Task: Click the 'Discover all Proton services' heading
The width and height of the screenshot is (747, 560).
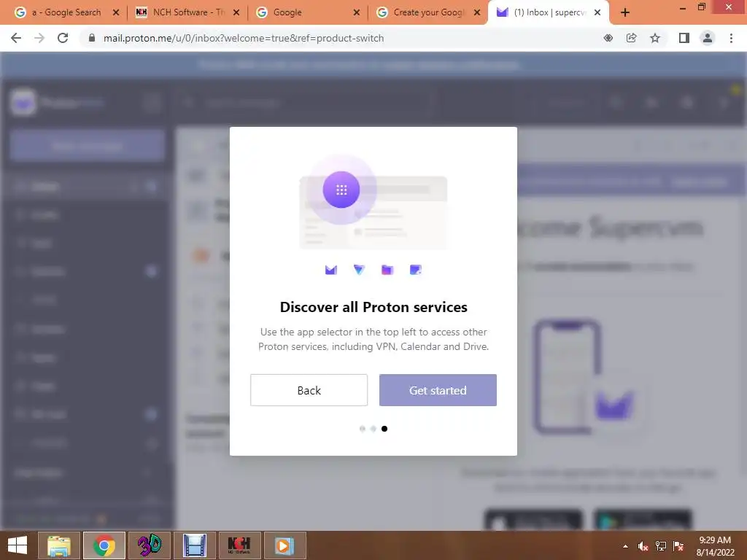Action: [x=373, y=307]
